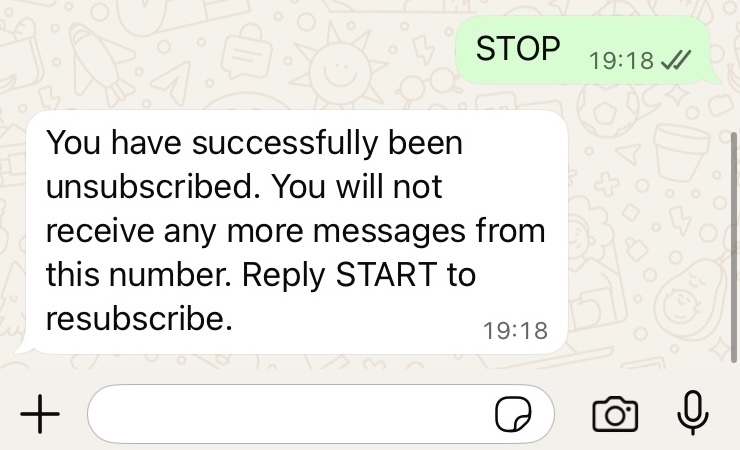Click the 19:18 timestamp on unsubscribed message

[x=515, y=330]
